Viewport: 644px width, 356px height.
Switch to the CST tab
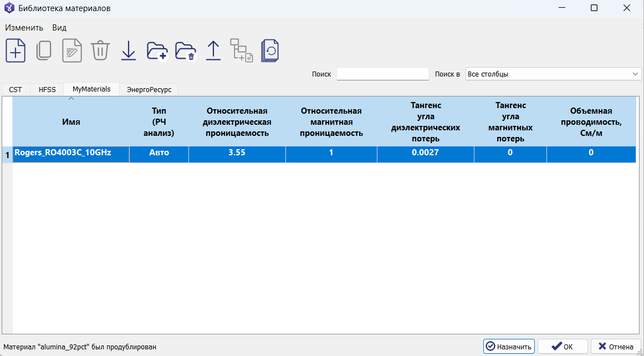point(16,89)
